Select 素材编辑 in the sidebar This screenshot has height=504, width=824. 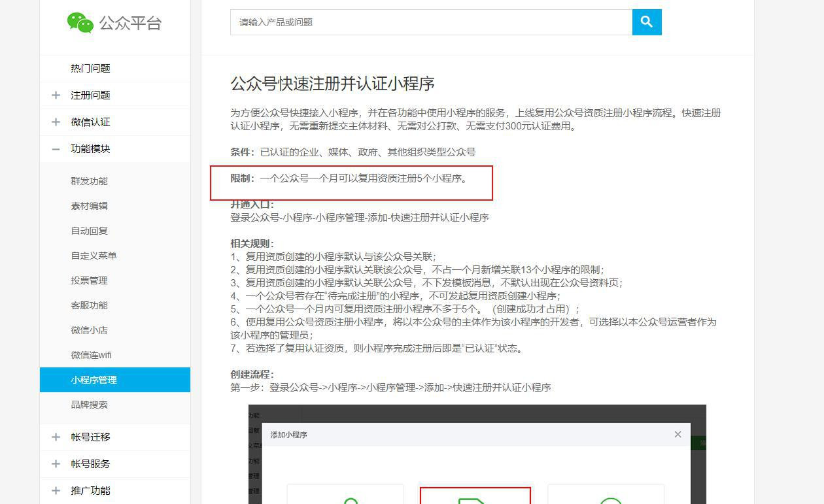pyautogui.click(x=89, y=206)
